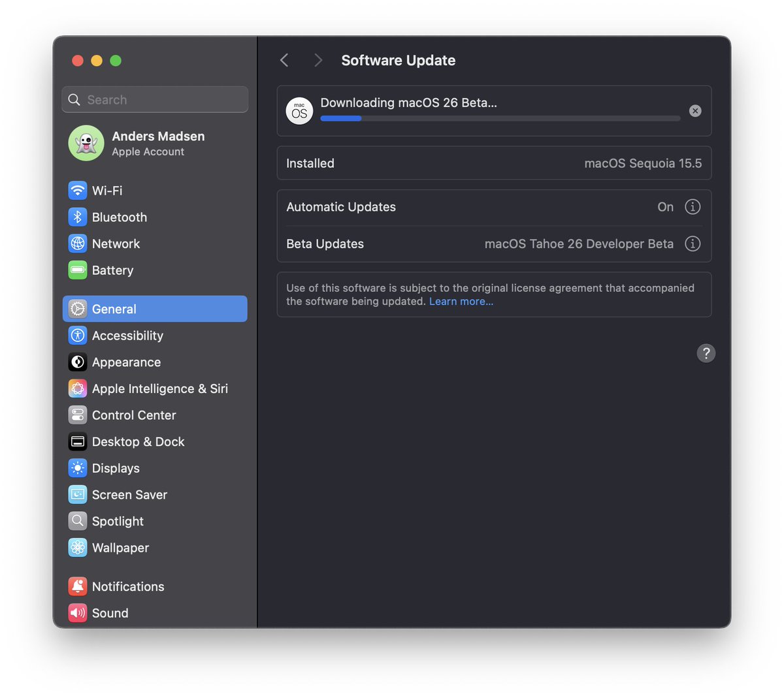This screenshot has width=784, height=698.
Task: Click the macOS icon beside download
Action: [299, 111]
